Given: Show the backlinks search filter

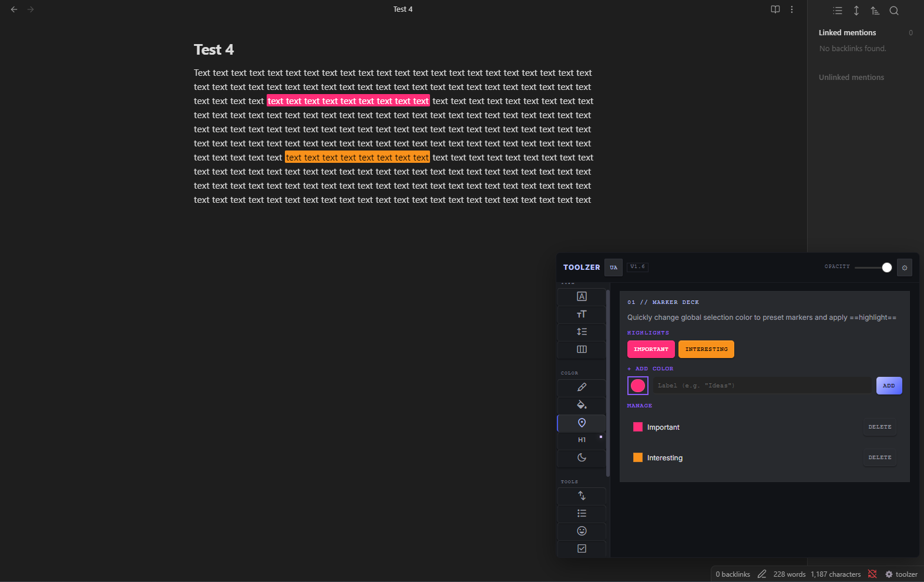Looking at the screenshot, I should coord(894,11).
